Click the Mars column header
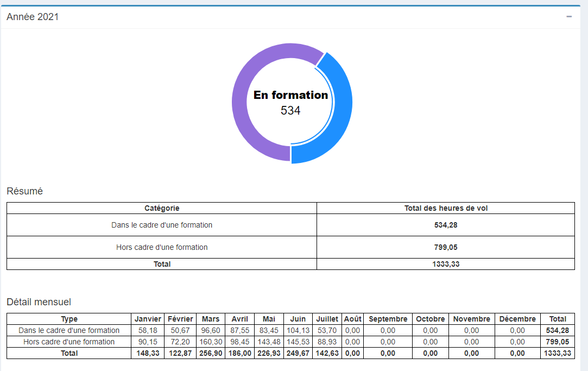 pyautogui.click(x=210, y=319)
